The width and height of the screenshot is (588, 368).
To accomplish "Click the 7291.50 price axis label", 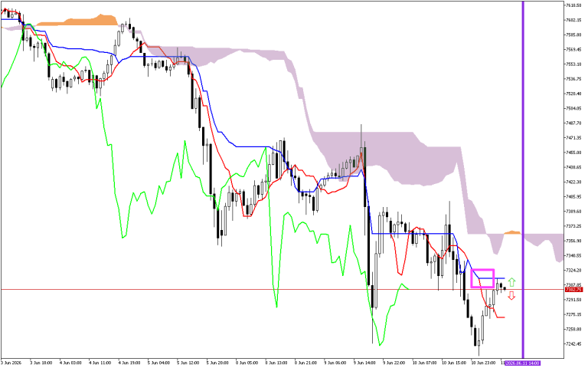I will tap(573, 300).
